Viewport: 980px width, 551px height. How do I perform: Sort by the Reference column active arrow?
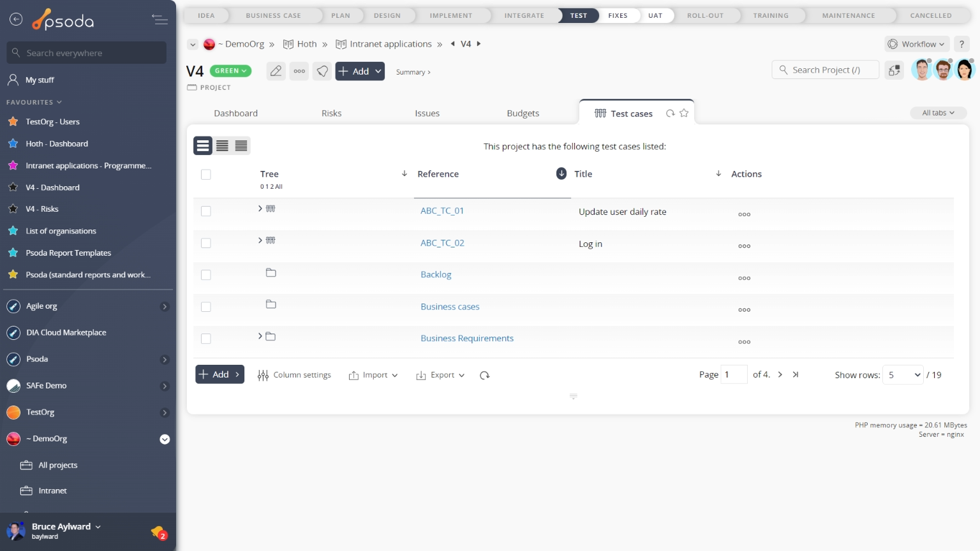[x=561, y=173]
